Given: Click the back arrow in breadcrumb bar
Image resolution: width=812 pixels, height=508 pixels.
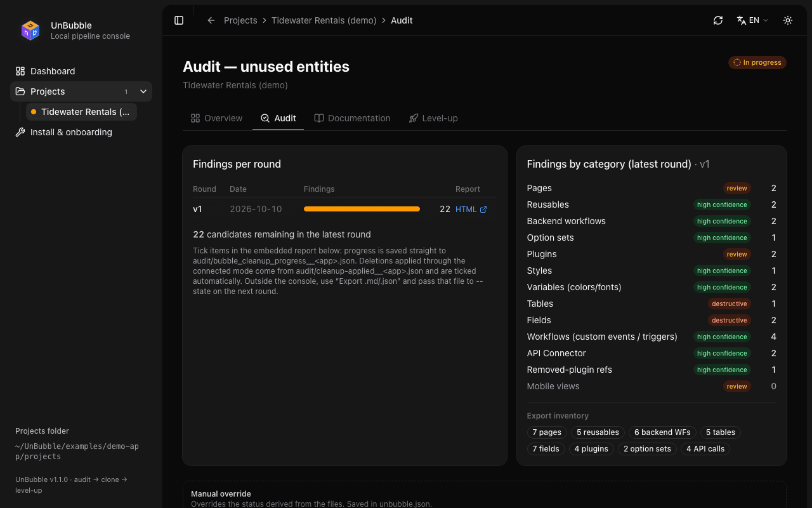Looking at the screenshot, I should (x=211, y=20).
